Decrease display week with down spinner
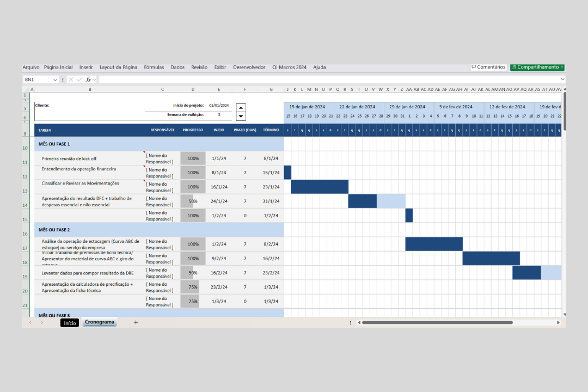Image resolution: width=588 pixels, height=392 pixels. [241, 116]
